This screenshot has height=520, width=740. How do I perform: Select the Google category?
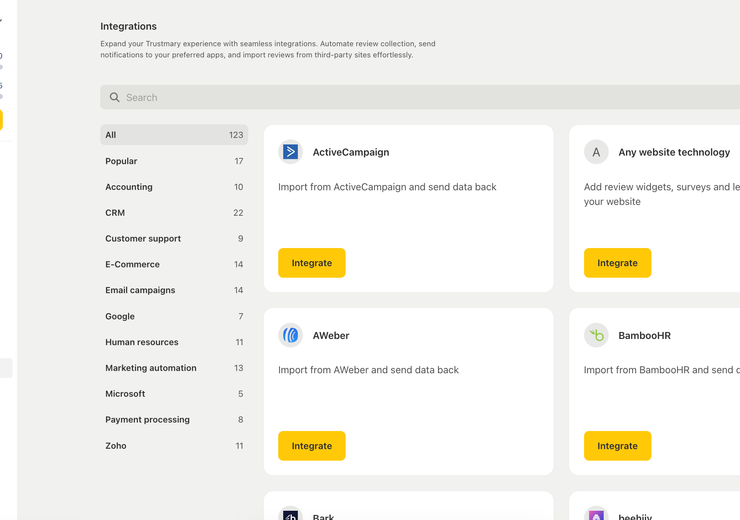(x=174, y=316)
